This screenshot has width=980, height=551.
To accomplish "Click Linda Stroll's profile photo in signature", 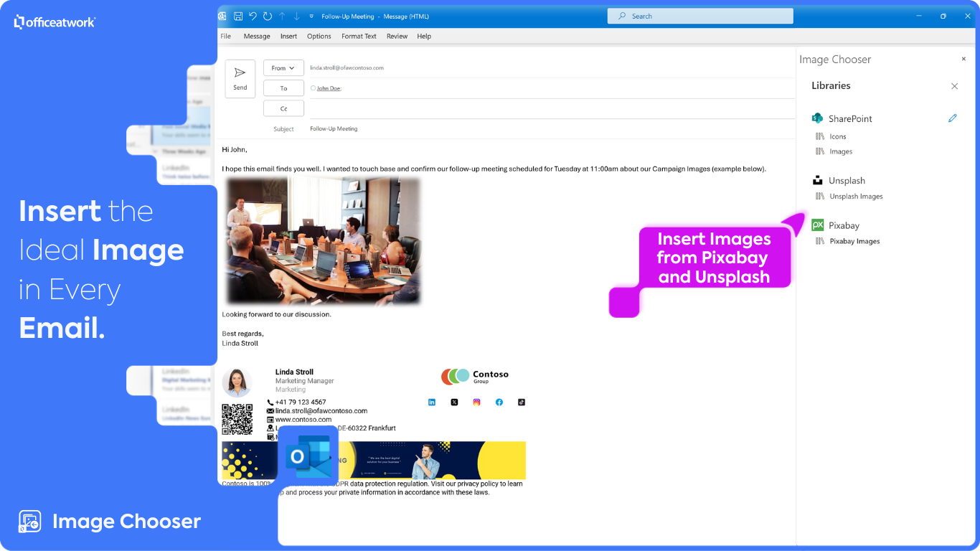I will coord(237,382).
